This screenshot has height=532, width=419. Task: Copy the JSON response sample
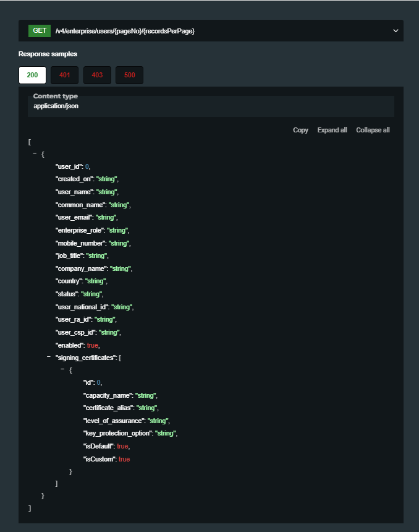[x=300, y=130]
